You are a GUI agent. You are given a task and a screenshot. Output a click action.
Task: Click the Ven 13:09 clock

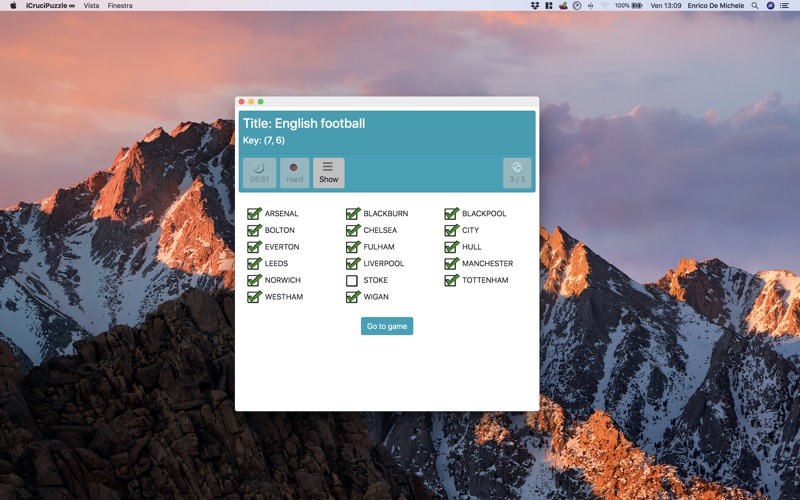pos(666,6)
